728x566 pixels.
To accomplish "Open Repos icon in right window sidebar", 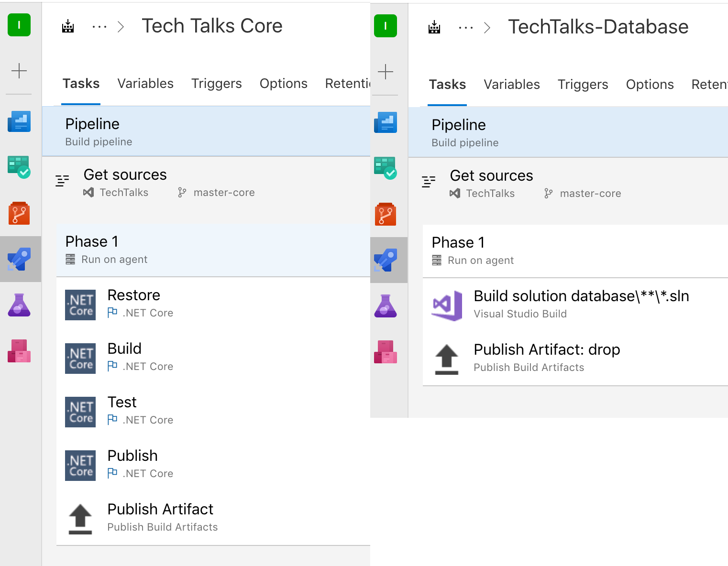I will click(x=386, y=214).
